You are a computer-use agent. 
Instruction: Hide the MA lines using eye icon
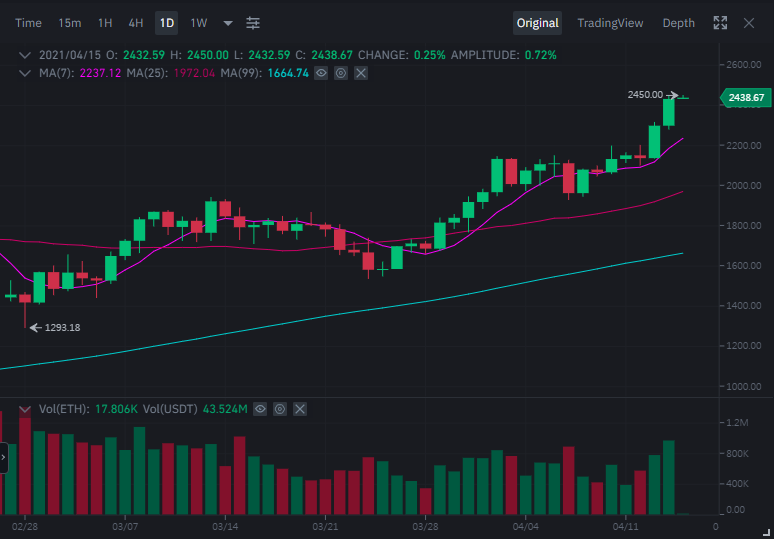[321, 74]
